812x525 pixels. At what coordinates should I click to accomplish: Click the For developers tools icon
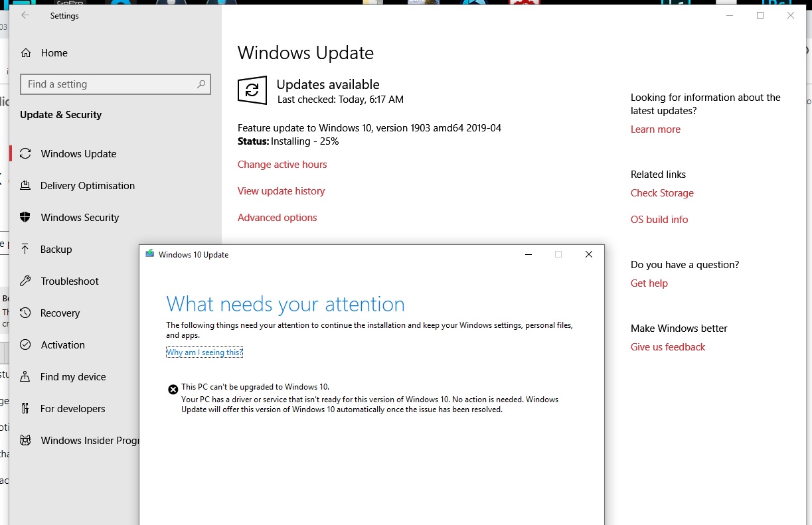coord(25,409)
